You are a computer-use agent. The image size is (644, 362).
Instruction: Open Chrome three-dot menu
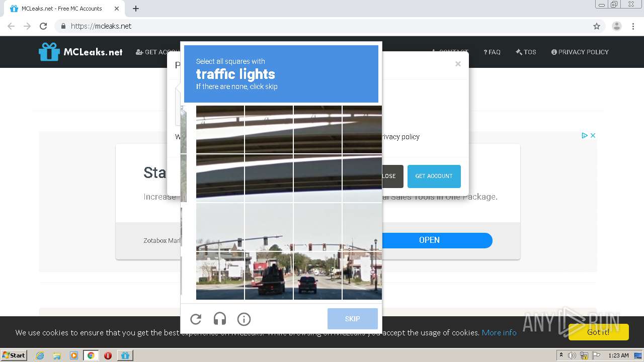coord(633,26)
